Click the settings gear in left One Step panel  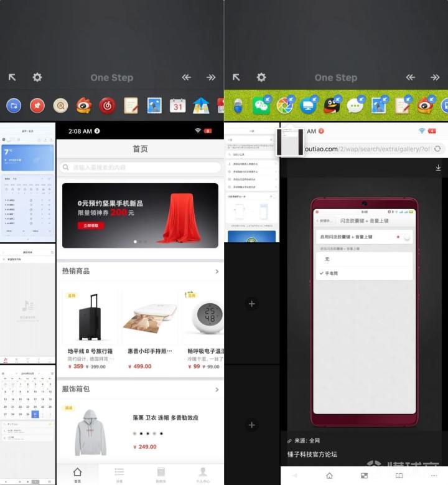click(x=37, y=77)
